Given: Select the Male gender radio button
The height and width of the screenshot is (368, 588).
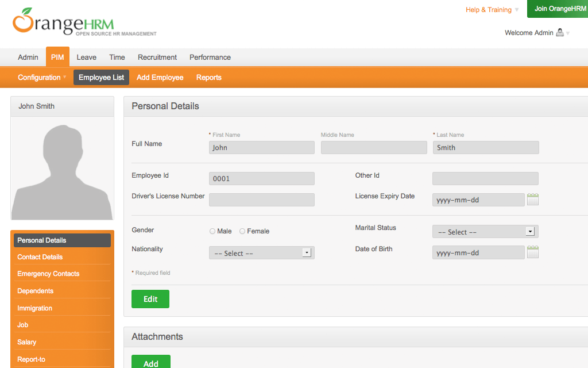Looking at the screenshot, I should [212, 231].
